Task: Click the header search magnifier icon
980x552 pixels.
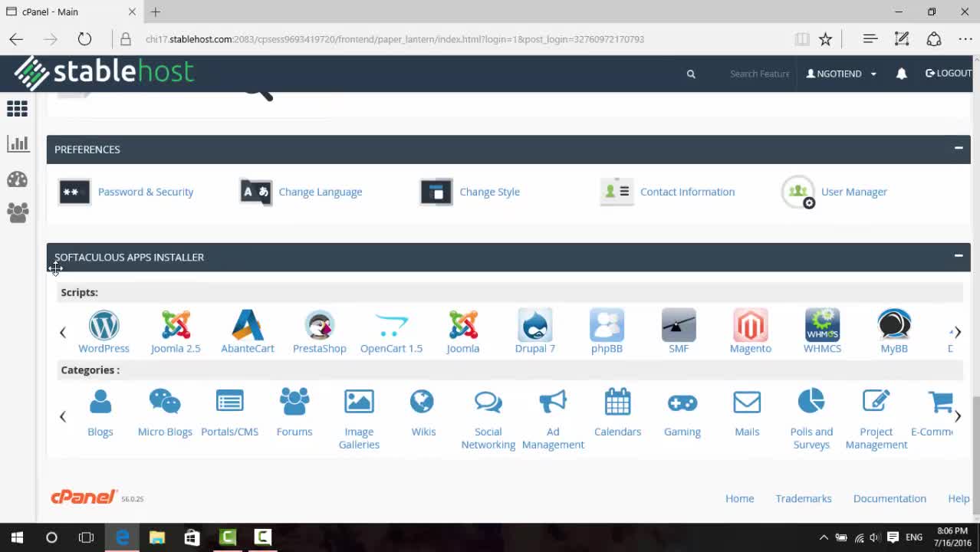Action: [691, 74]
